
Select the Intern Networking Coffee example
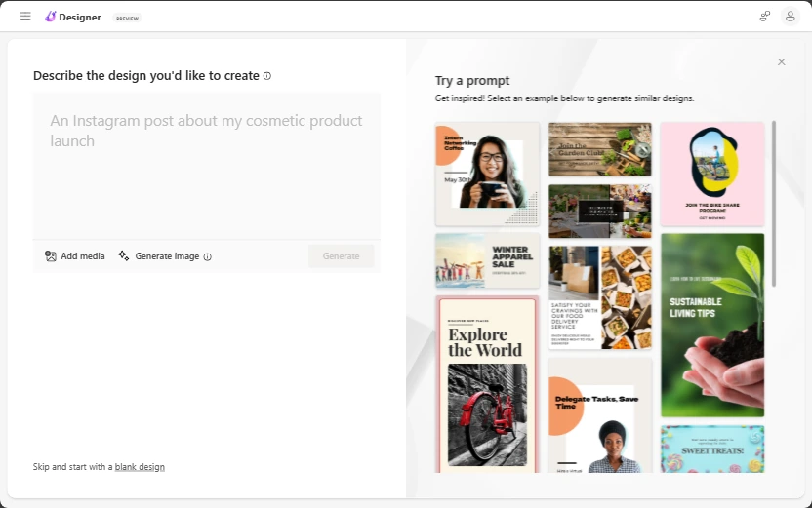487,175
